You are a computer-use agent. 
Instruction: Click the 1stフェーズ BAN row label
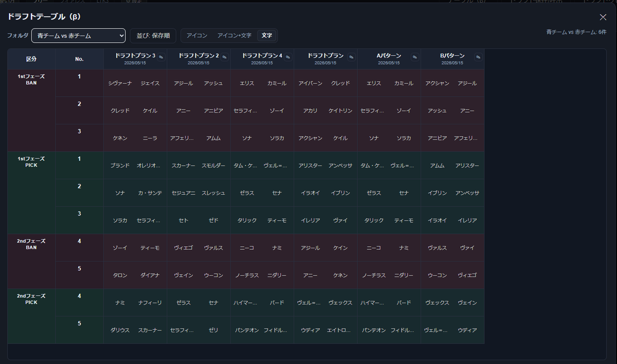click(31, 79)
